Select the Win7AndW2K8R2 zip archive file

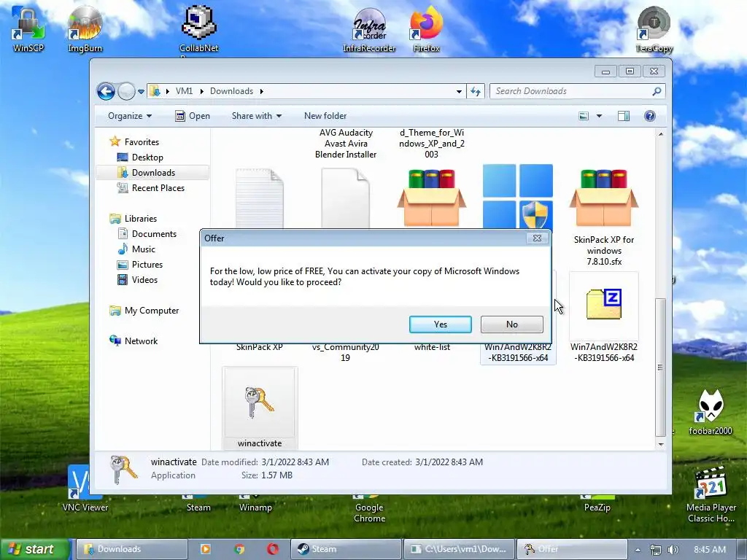tap(604, 317)
